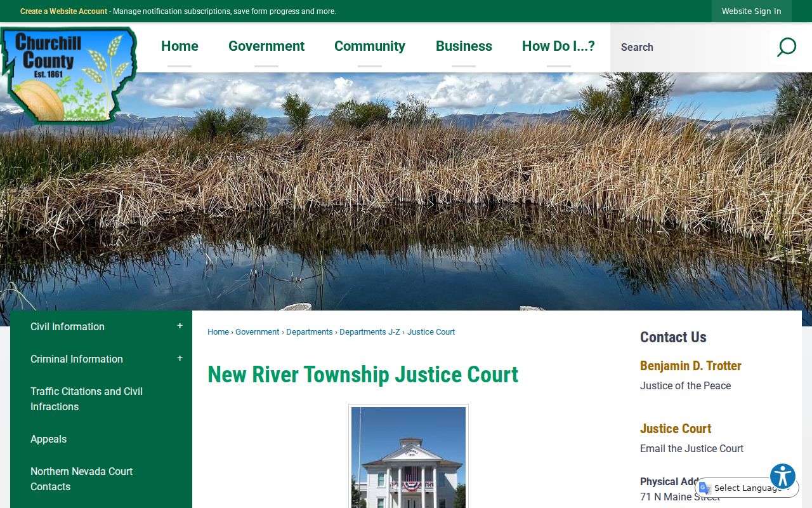Click the Government breadcrumb link

(257, 332)
